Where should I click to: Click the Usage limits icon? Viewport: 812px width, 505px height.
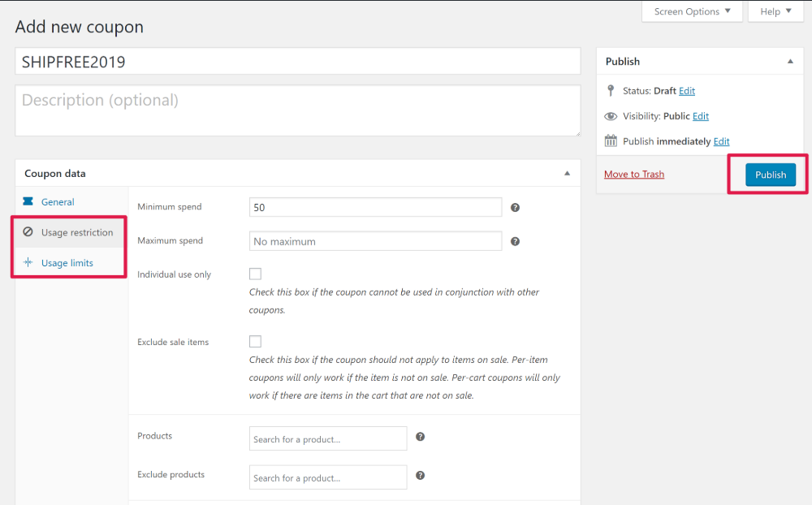[x=28, y=262]
